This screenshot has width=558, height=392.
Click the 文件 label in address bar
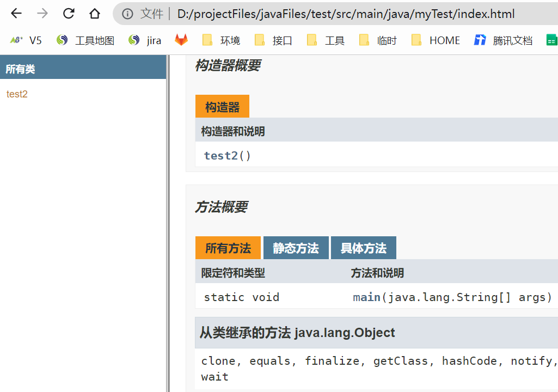tap(152, 14)
